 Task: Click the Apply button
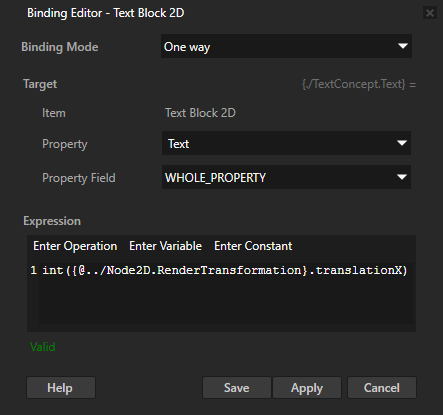[x=307, y=388]
